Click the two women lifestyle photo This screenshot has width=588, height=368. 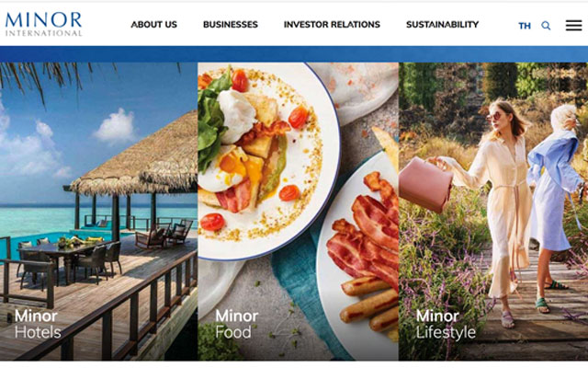[493, 211]
